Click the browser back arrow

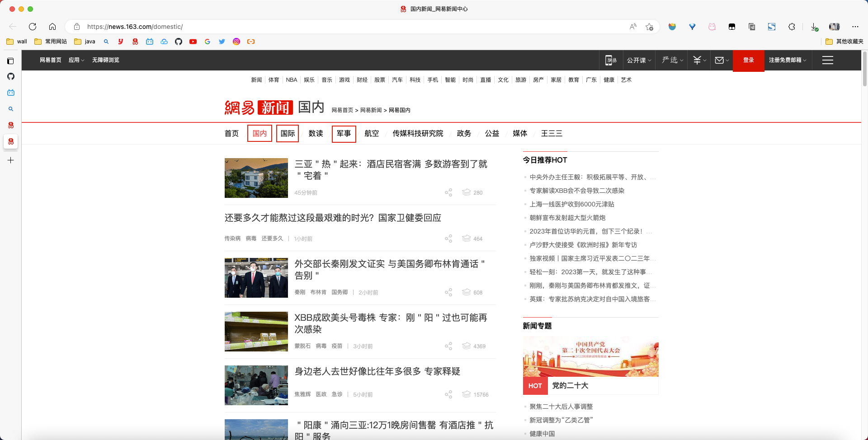13,27
